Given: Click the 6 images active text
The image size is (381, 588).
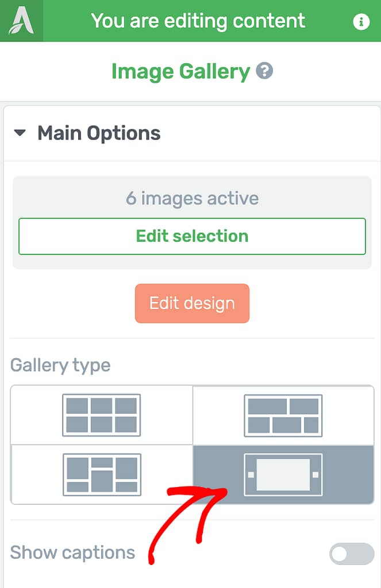Looking at the screenshot, I should pyautogui.click(x=192, y=198).
